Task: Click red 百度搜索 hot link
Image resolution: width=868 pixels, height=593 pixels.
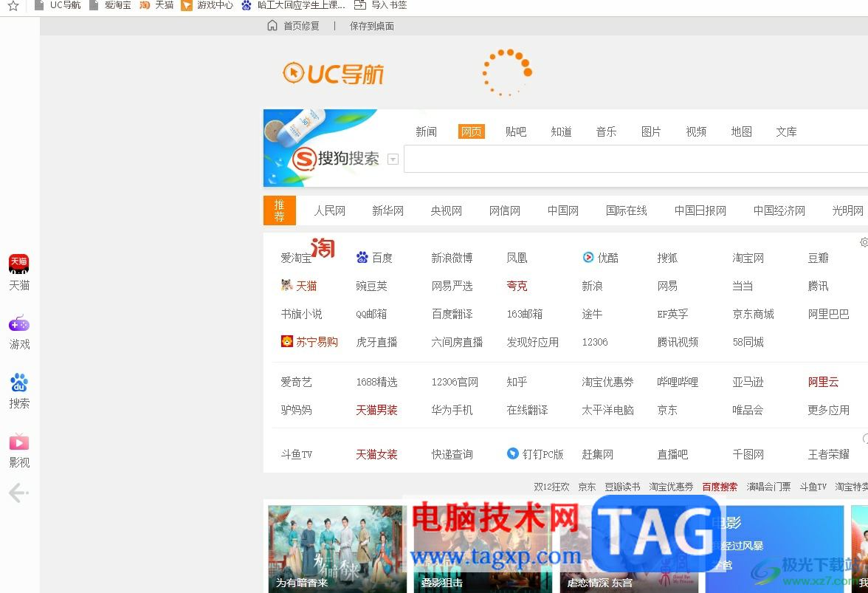Action: (720, 487)
